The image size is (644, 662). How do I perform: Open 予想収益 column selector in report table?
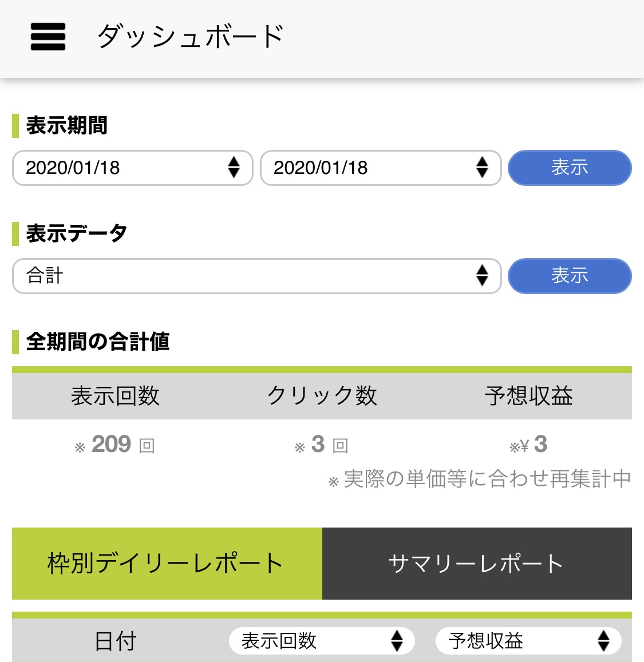point(528,641)
